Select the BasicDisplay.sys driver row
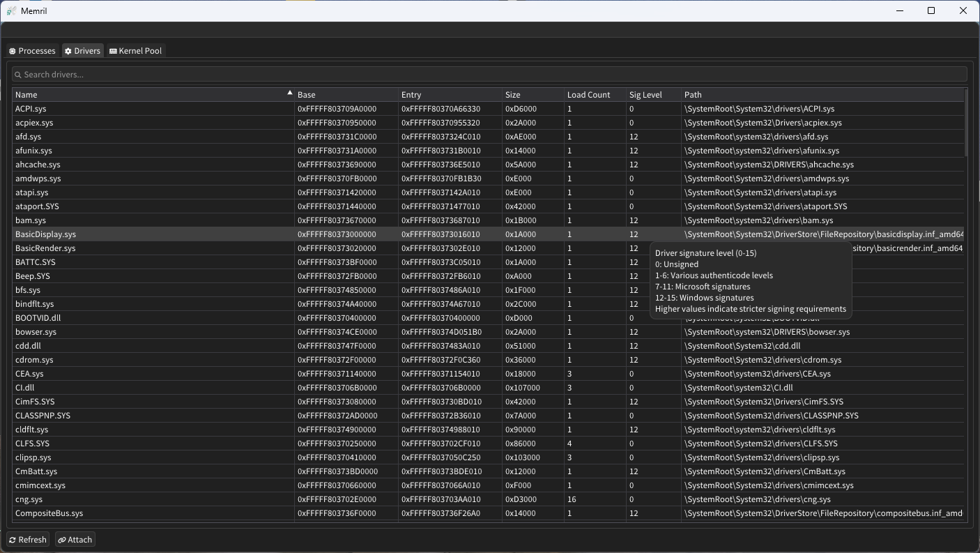The width and height of the screenshot is (980, 553). pos(488,234)
